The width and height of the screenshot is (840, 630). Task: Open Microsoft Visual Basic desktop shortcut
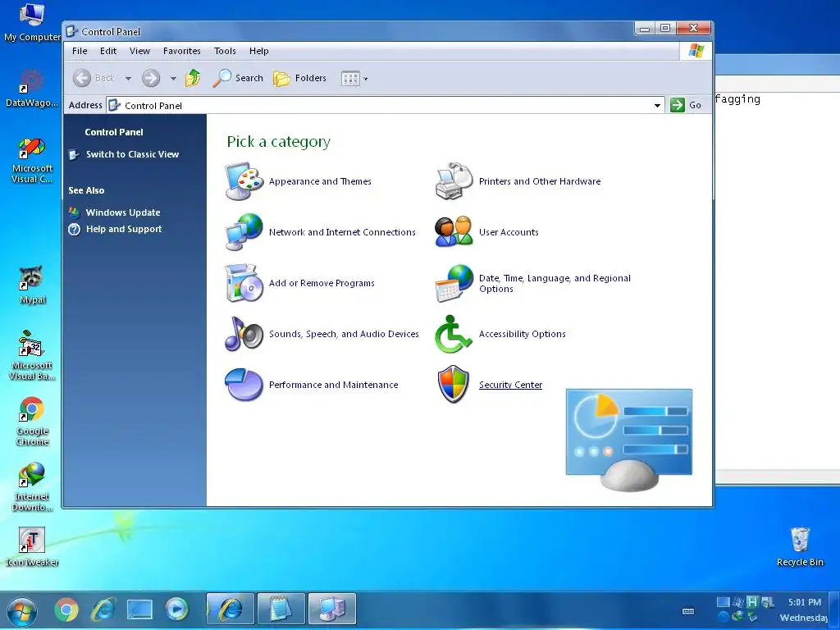[32, 356]
